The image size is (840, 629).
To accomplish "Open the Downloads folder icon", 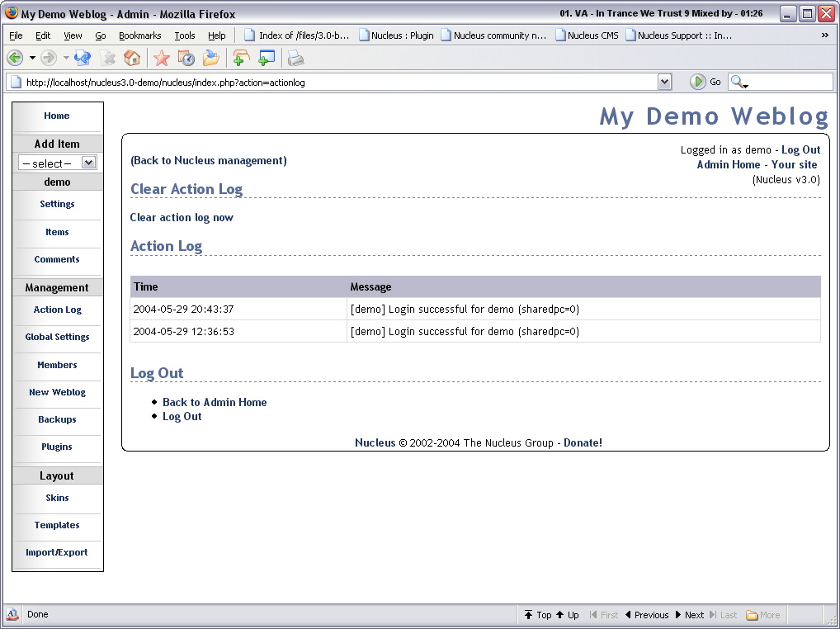I will 211,58.
